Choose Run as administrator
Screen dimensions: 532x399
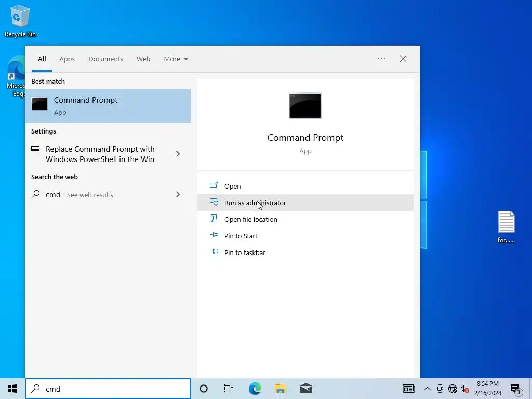click(x=305, y=203)
